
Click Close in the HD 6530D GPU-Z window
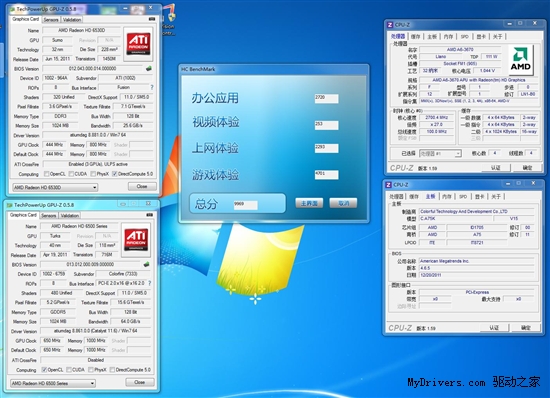[142, 186]
